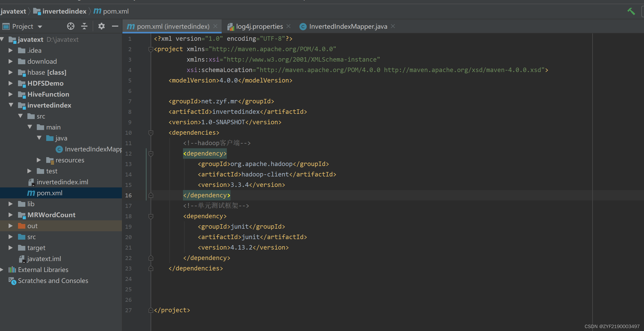The image size is (644, 331).
Task: Select InvertedIndexMapper class in project tree
Action: click(x=93, y=149)
